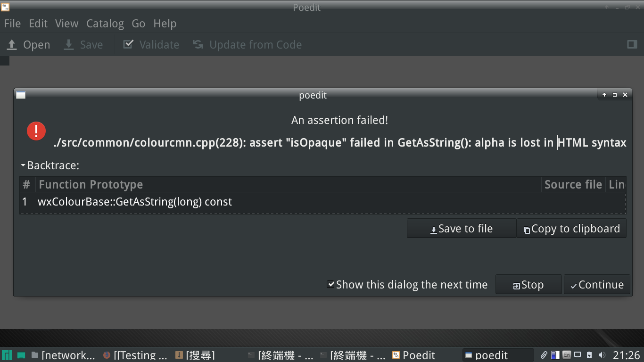Click the Source file column header
644x362 pixels.
point(573,184)
